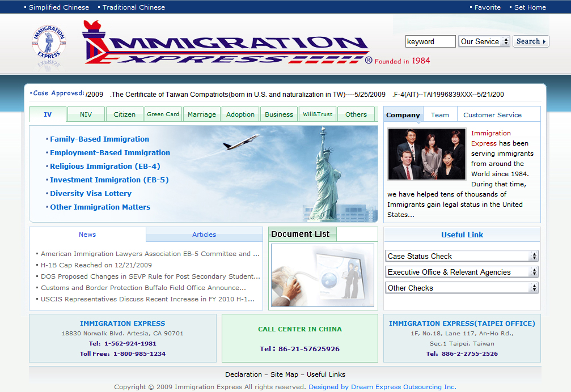This screenshot has width=571, height=392.
Task: Open Religious Immigration (EB-4) link
Action: (x=105, y=166)
